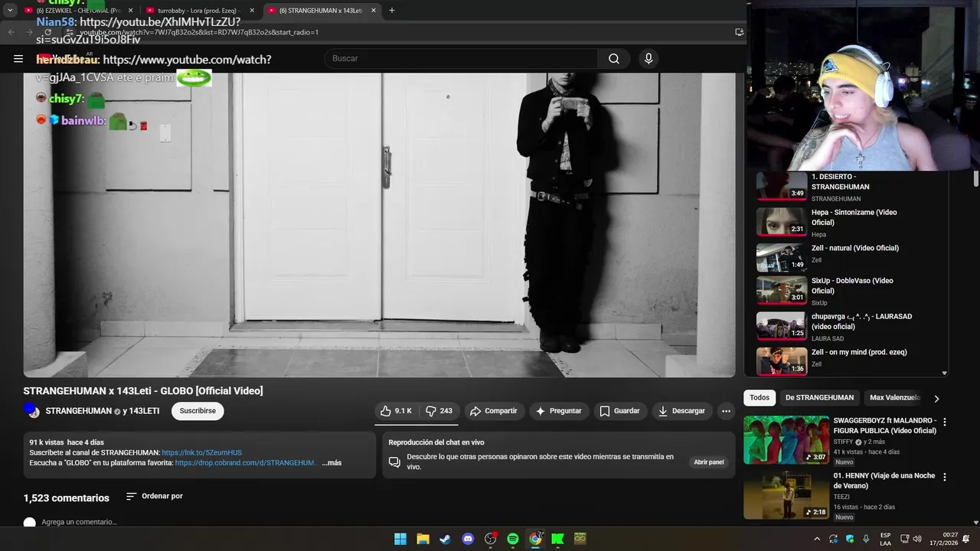
Task: Focus the Buscar search field
Action: [462, 59]
